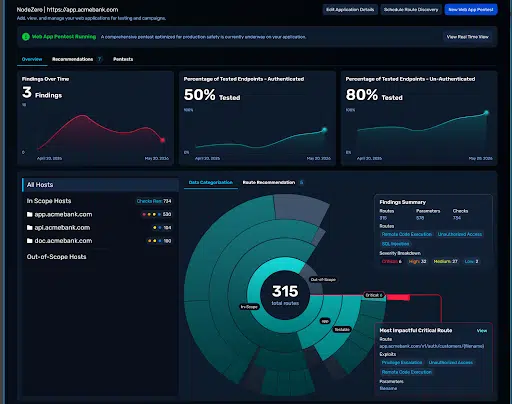Click Edit Application Details button
The image size is (512, 404).
pyautogui.click(x=350, y=10)
